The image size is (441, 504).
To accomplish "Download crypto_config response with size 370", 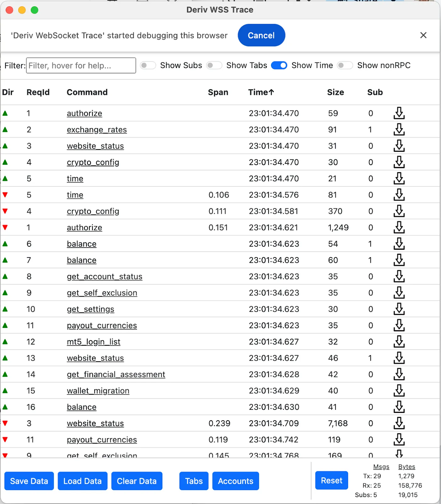I will coord(399,211).
